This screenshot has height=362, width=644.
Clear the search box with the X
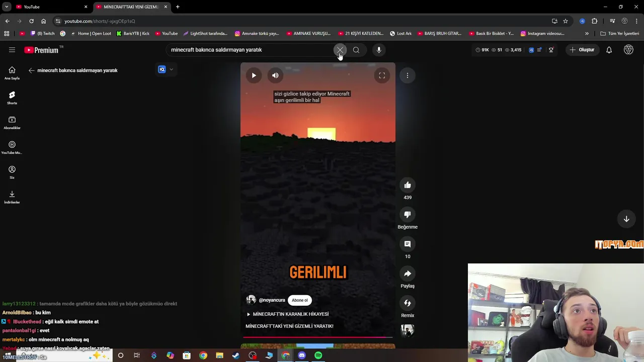340,50
